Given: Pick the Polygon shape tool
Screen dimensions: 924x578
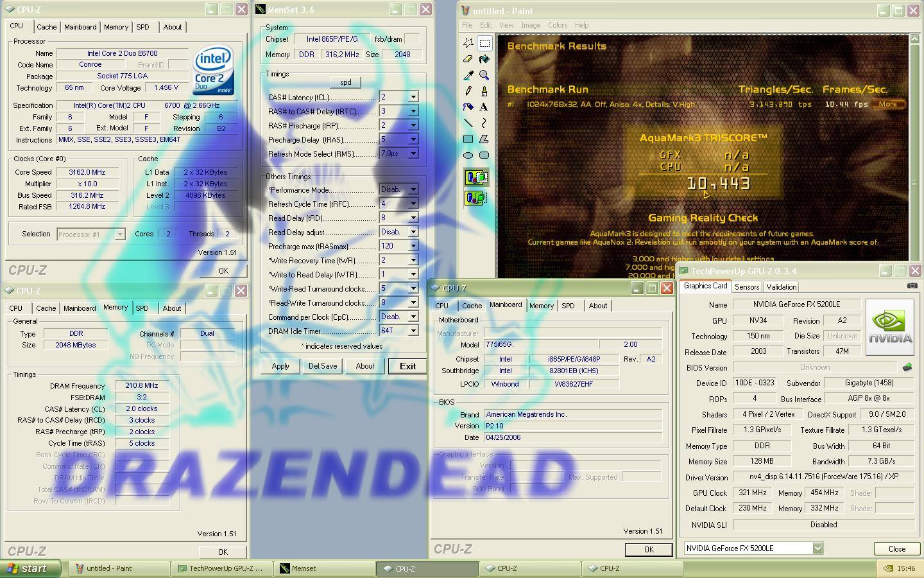Looking at the screenshot, I should pyautogui.click(x=484, y=139).
